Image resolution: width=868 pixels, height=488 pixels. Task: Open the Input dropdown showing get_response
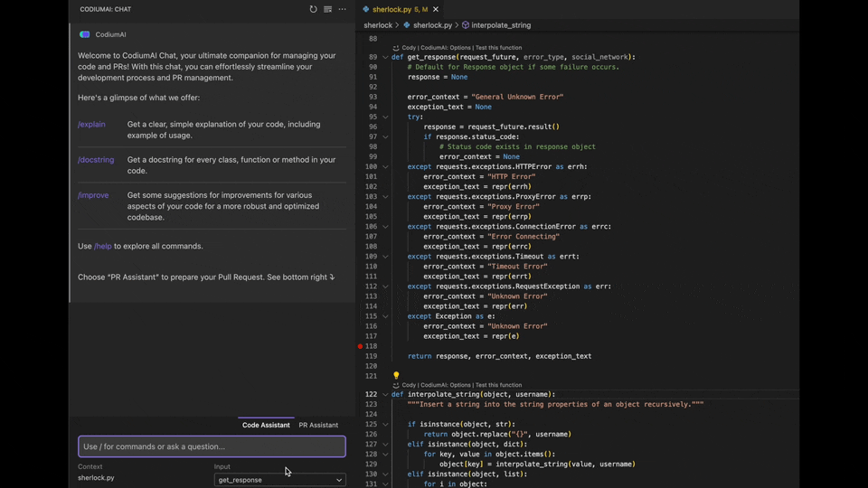click(280, 480)
